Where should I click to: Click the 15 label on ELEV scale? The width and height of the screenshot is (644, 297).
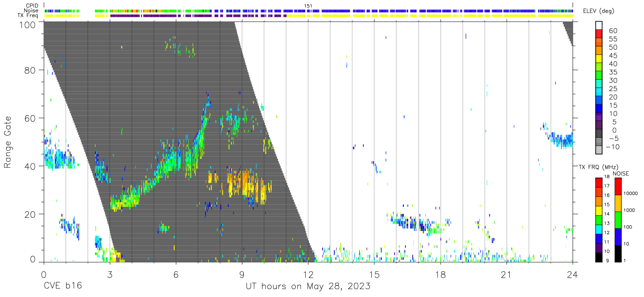(612, 105)
